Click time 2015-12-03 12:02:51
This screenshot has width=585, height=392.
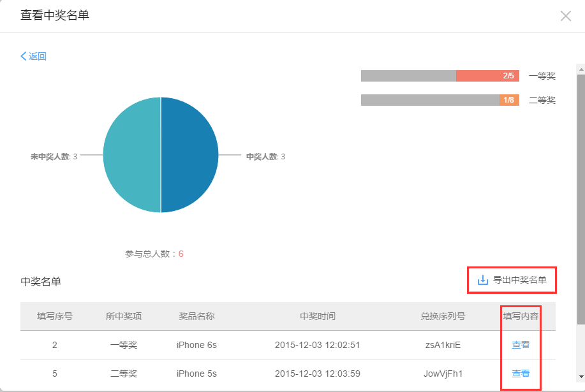click(318, 345)
